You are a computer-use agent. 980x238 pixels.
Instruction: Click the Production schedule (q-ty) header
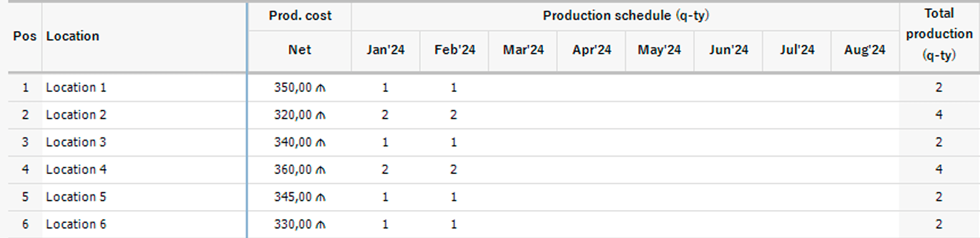pyautogui.click(x=626, y=16)
